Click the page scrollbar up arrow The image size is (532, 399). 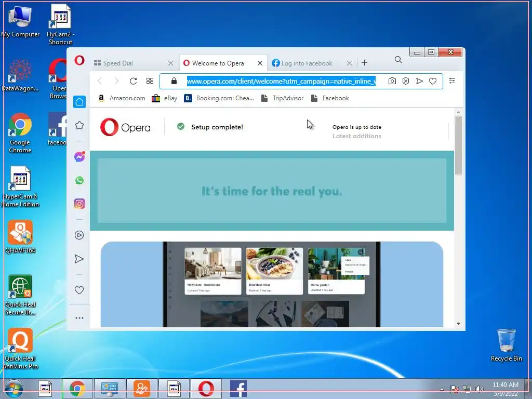click(458, 112)
